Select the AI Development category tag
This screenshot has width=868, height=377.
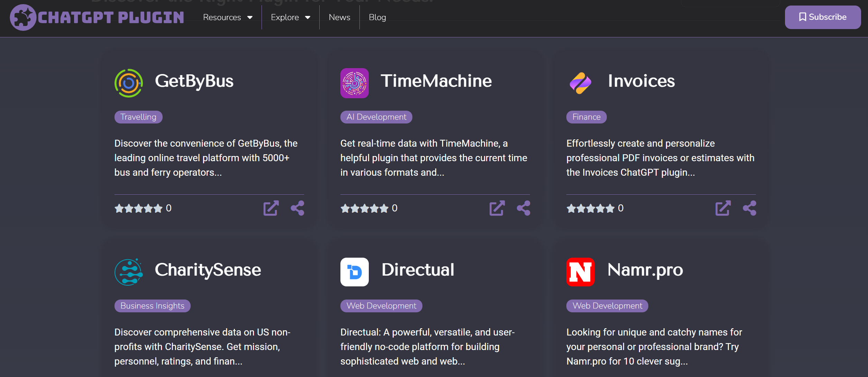tap(376, 117)
